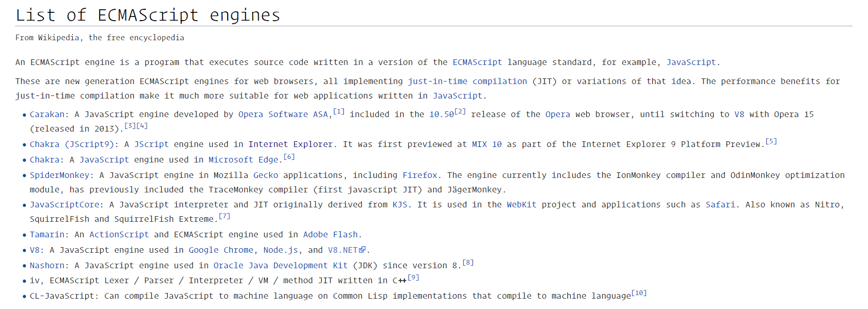Image resolution: width=868 pixels, height=309 pixels.
Task: Visit the WebKit link
Action: (x=522, y=205)
